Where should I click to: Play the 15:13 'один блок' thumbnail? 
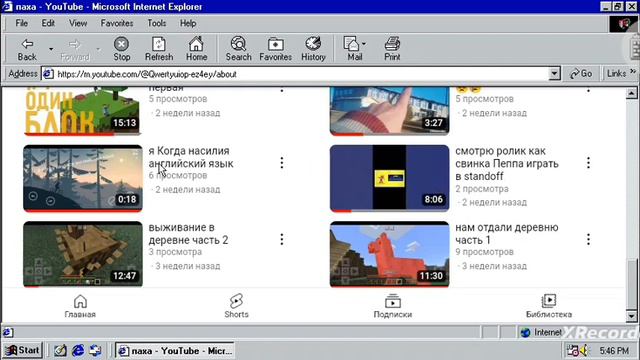click(82, 111)
